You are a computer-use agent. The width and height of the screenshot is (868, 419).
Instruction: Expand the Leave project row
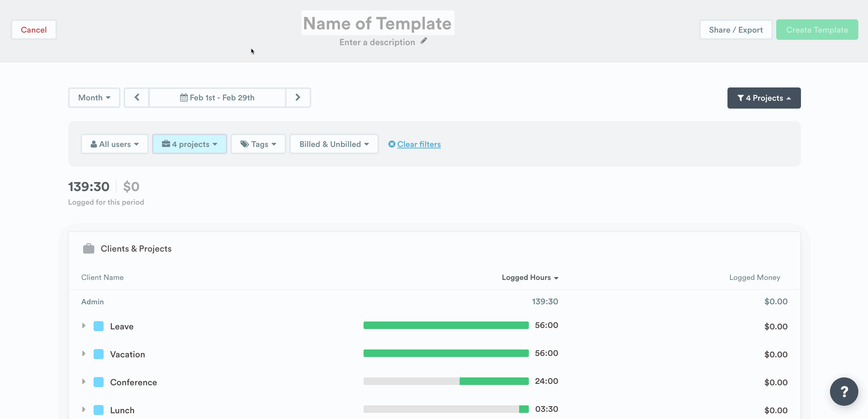coord(84,326)
